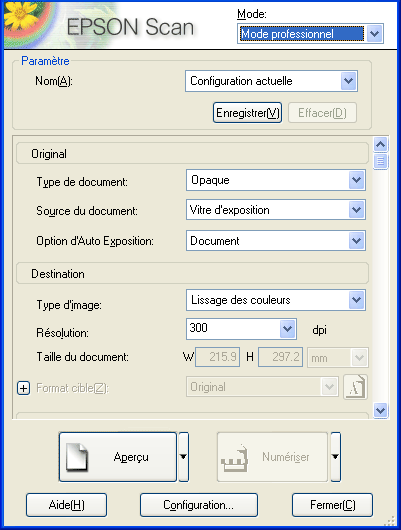Open the Aperçu button's arrow menu
Screen dimensions: 401x530
tap(183, 457)
